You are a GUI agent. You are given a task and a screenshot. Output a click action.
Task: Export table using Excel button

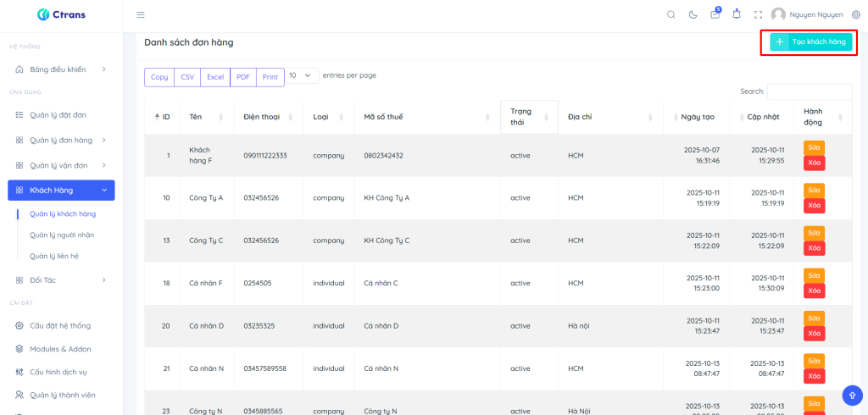(215, 77)
